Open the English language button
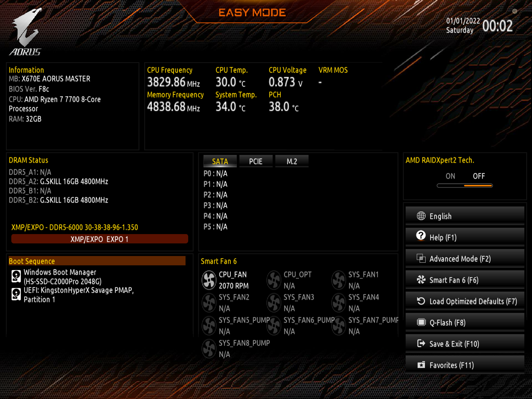Image resolution: width=532 pixels, height=399 pixels. point(465,216)
